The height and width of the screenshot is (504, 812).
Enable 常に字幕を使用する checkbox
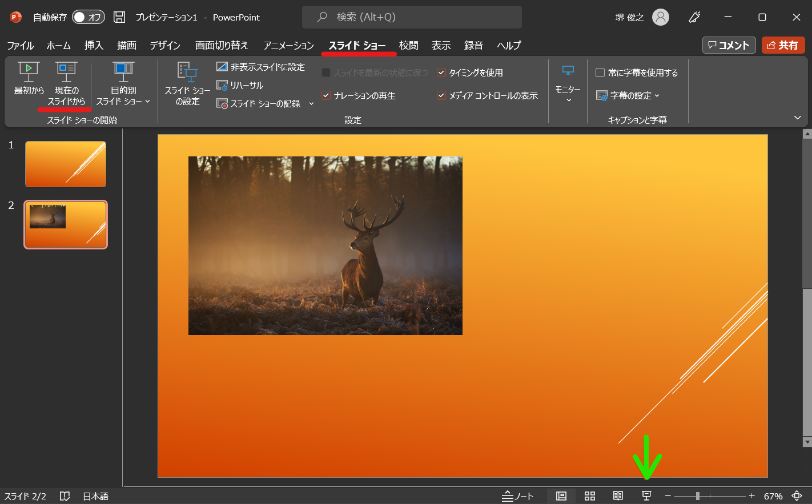coord(600,72)
